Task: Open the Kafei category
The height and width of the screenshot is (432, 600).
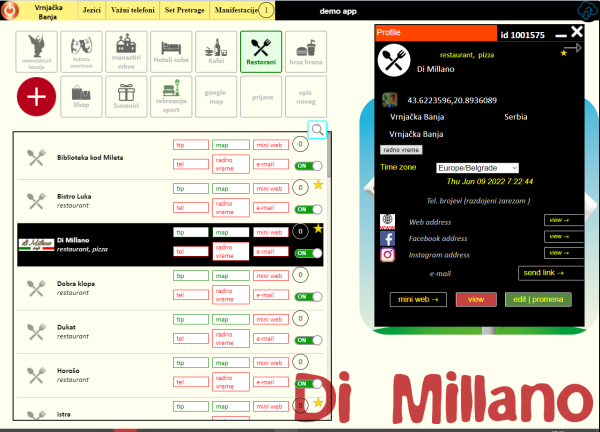Action: click(x=214, y=50)
